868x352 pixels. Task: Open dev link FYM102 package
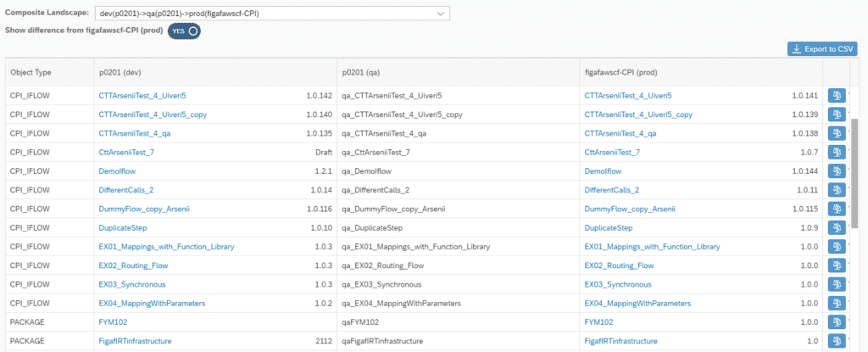pyautogui.click(x=111, y=322)
